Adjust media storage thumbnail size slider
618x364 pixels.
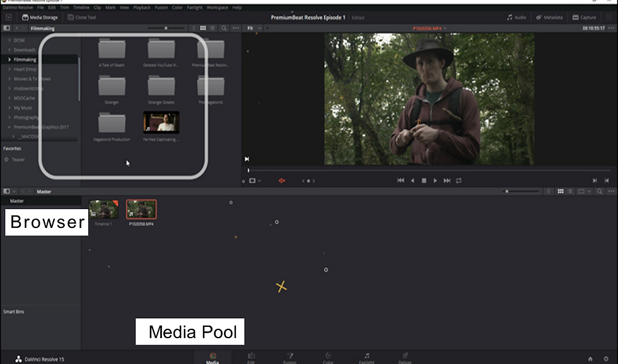[165, 28]
